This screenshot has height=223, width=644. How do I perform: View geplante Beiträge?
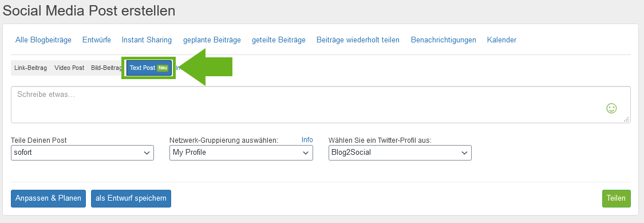[x=212, y=40]
